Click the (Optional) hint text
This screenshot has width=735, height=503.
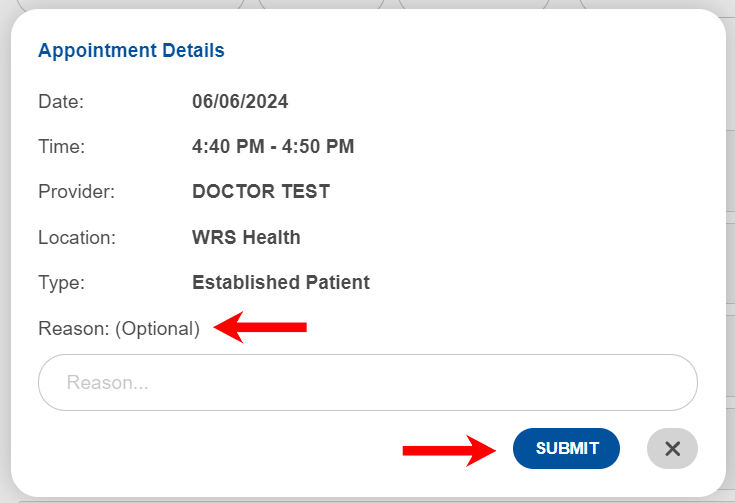pos(158,328)
